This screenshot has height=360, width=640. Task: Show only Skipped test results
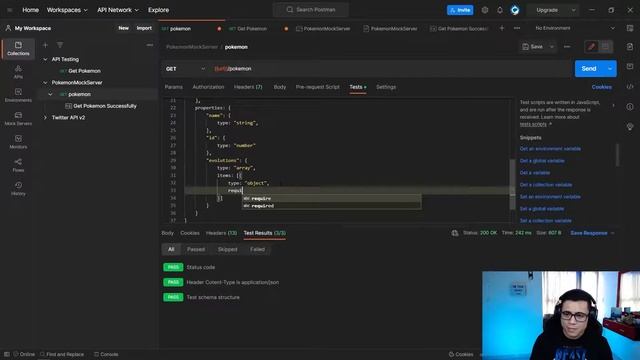coord(227,249)
